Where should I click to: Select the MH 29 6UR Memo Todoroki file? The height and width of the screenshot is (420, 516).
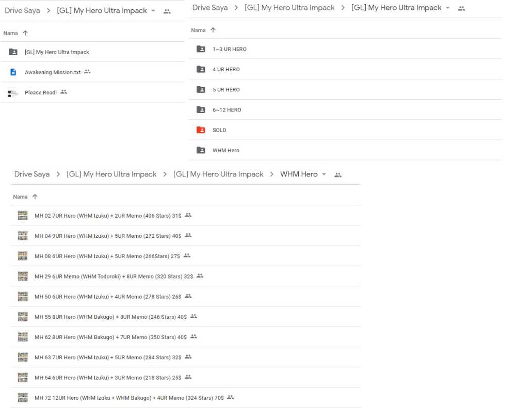(x=114, y=277)
